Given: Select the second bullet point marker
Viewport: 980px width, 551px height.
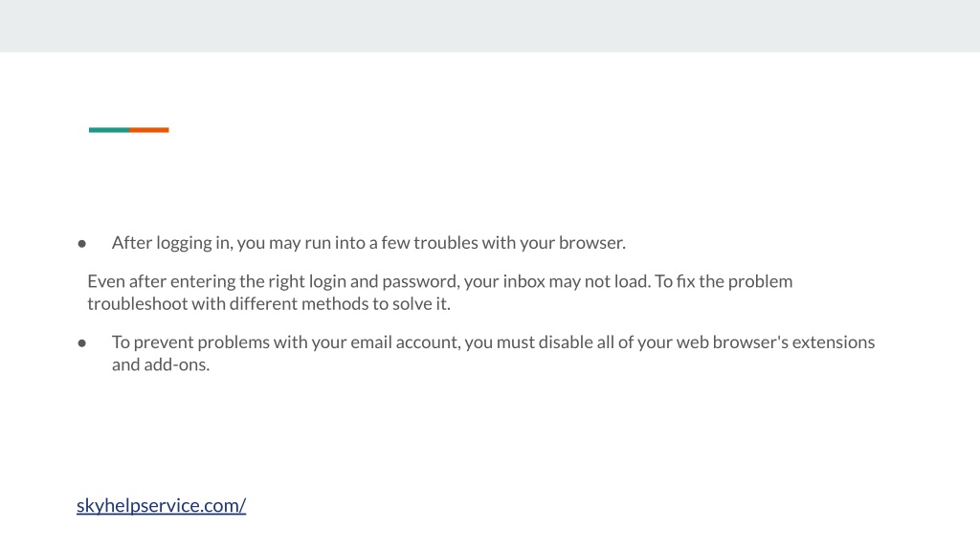Looking at the screenshot, I should [x=82, y=343].
